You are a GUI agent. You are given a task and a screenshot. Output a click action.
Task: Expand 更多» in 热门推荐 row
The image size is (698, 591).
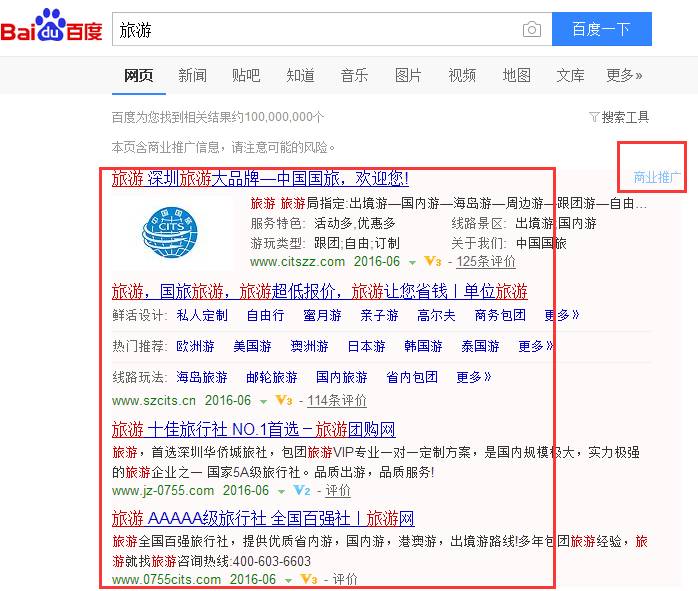pos(536,346)
